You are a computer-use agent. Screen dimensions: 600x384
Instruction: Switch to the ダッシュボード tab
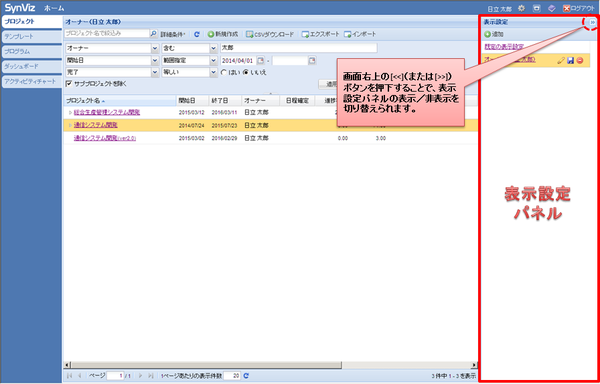coord(31,67)
